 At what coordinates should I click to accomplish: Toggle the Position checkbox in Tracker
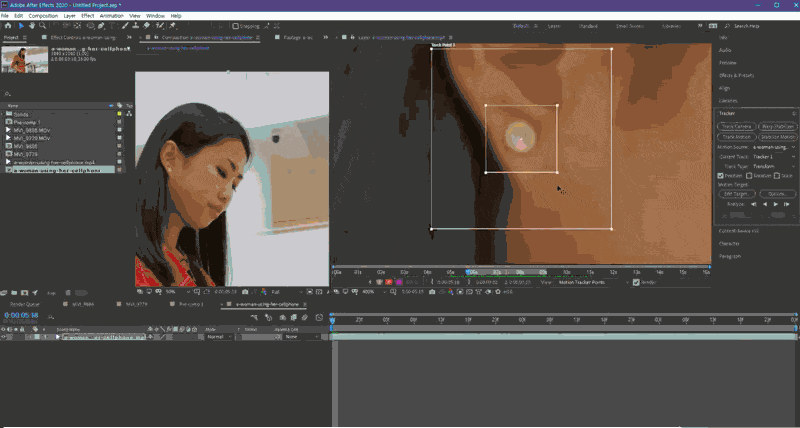(x=720, y=175)
